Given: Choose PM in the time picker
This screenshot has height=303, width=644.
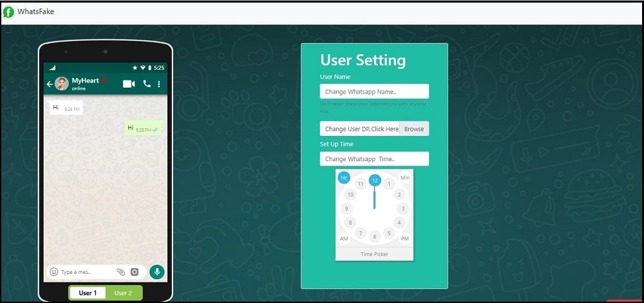Looking at the screenshot, I should tap(405, 239).
